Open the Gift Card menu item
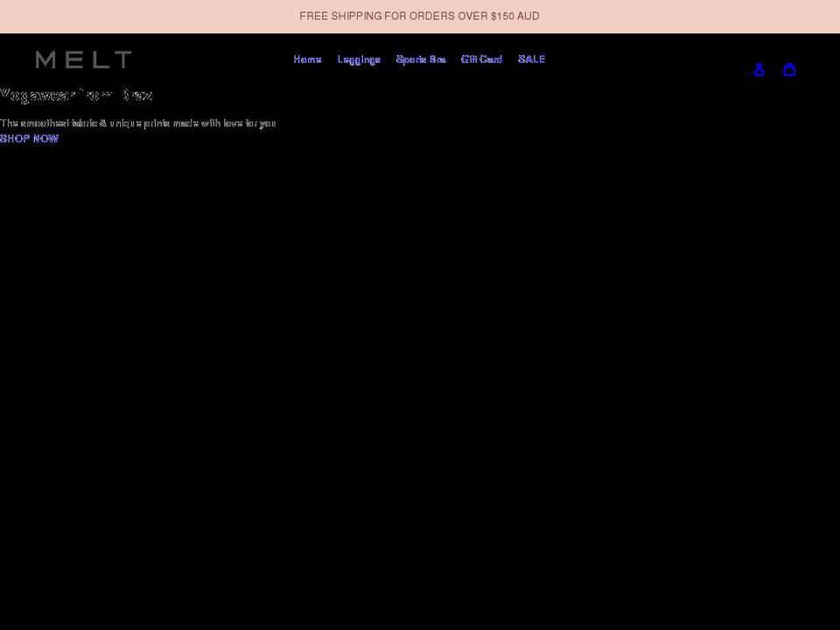Screen dimensions: 840x630 pos(481,59)
